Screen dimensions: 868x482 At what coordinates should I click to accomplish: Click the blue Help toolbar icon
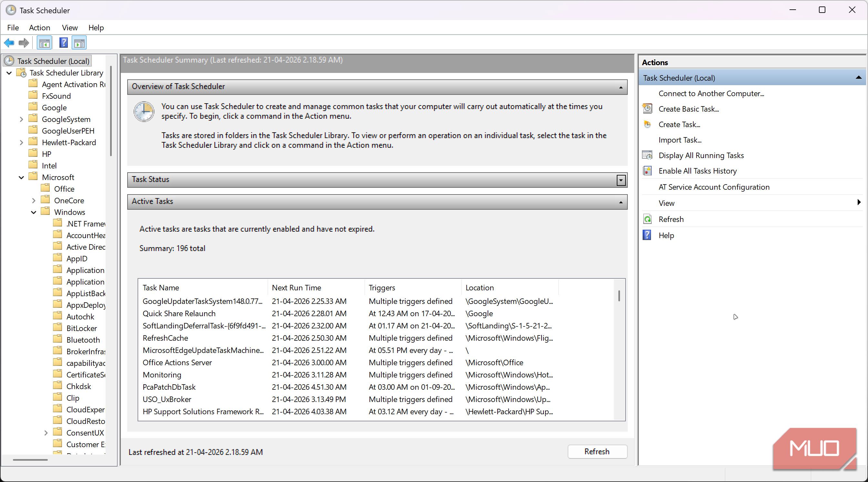tap(63, 43)
